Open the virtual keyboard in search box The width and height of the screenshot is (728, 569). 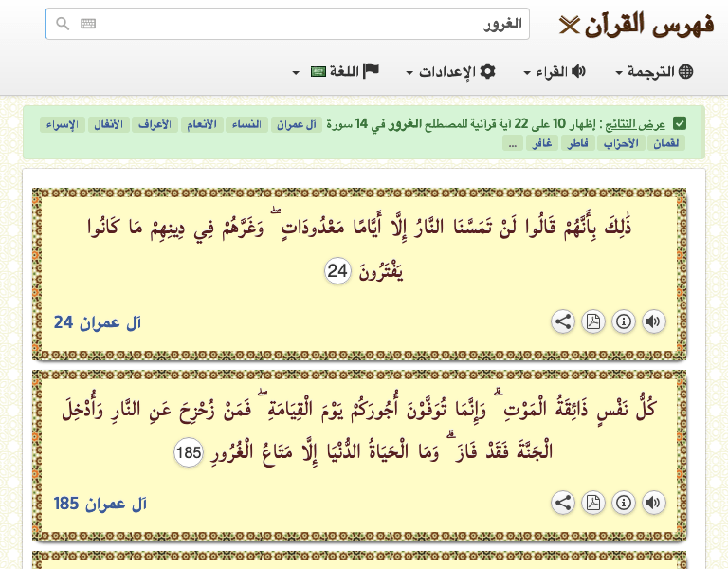(88, 25)
